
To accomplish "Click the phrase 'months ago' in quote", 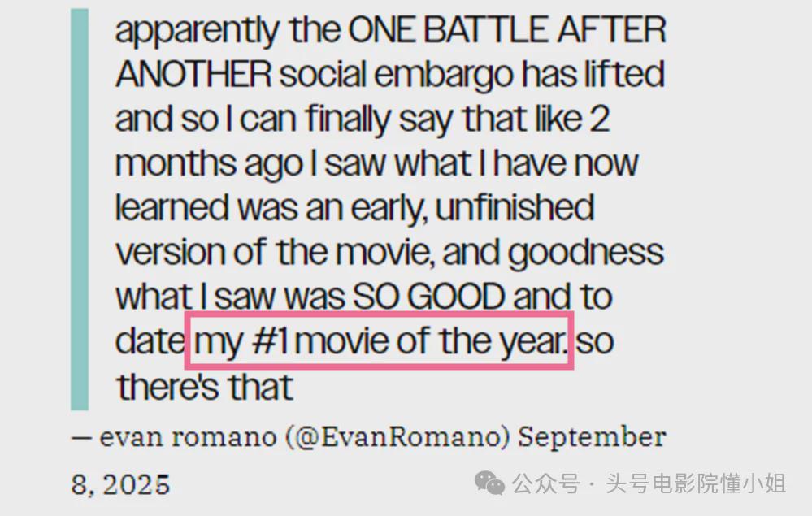I will click(209, 165).
